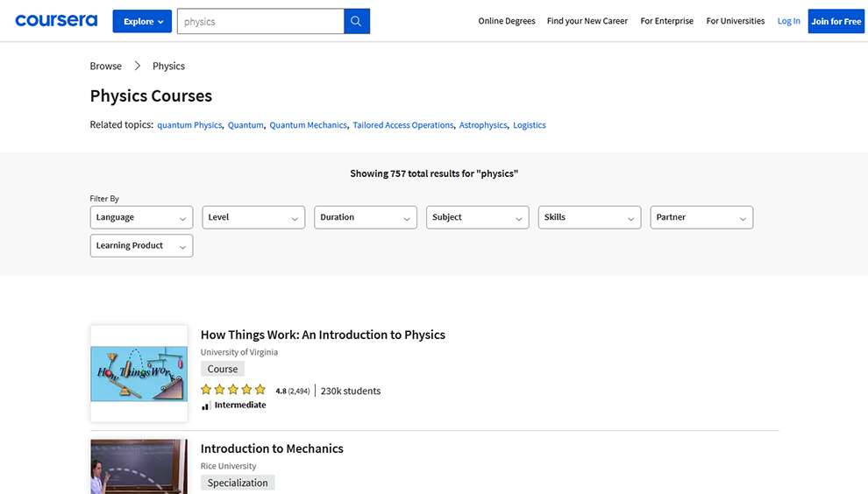The width and height of the screenshot is (868, 494).
Task: Click the search field containing physics
Action: [260, 21]
